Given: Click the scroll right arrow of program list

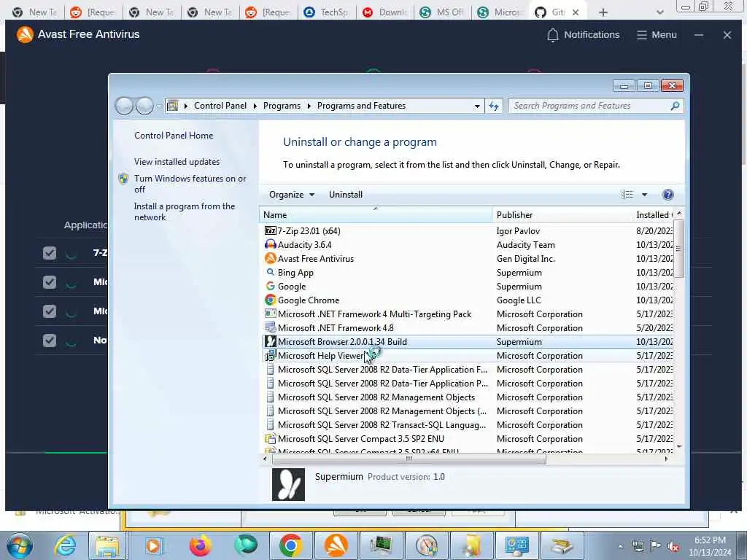Looking at the screenshot, I should point(666,459).
